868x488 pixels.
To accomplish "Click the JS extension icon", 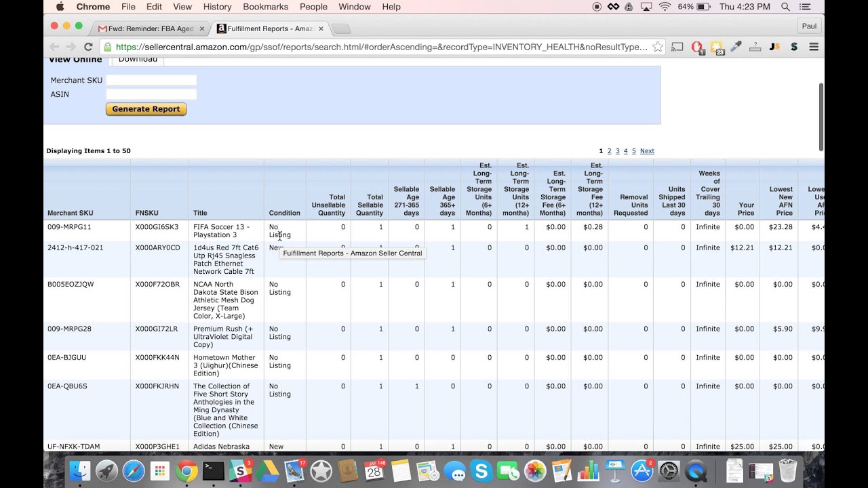I will tap(774, 47).
